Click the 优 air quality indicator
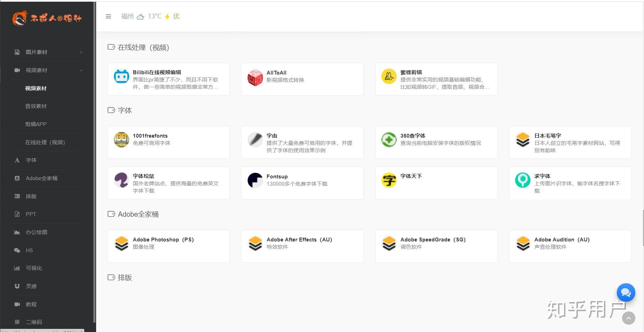 (176, 16)
